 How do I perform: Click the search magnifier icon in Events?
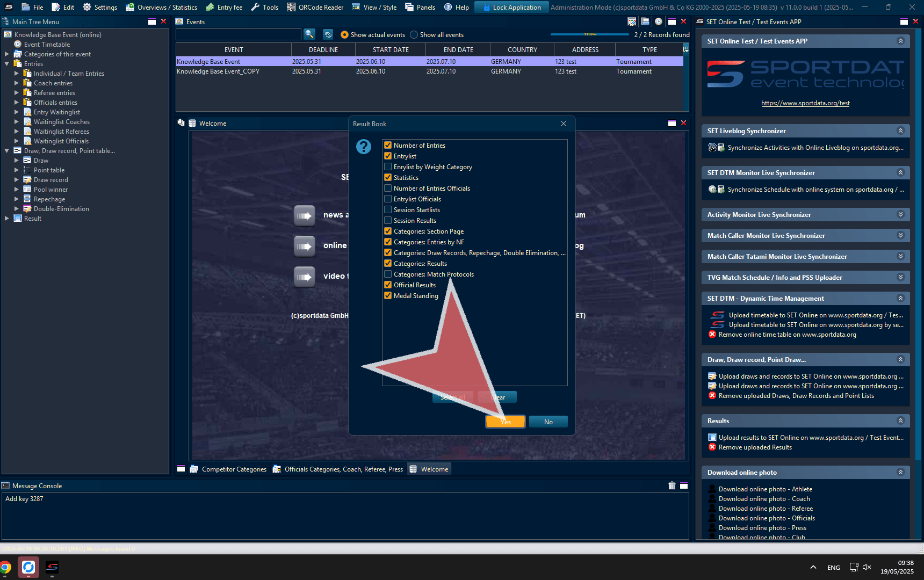(x=309, y=34)
